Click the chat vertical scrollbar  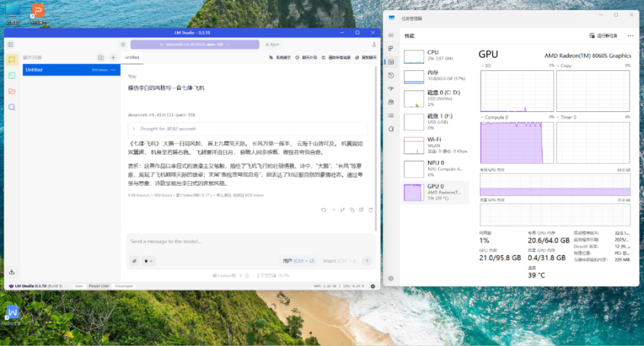click(376, 148)
